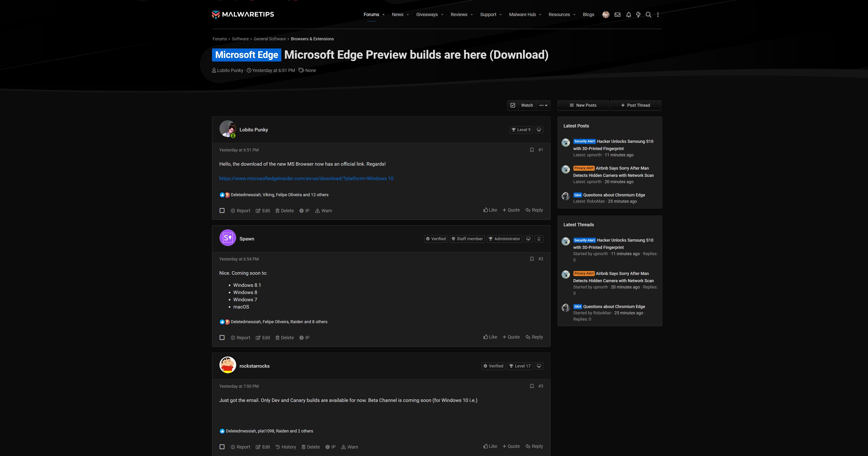Expand the Malware Hub dropdown arrow
Viewport: 868px width, 456px height.
540,14
